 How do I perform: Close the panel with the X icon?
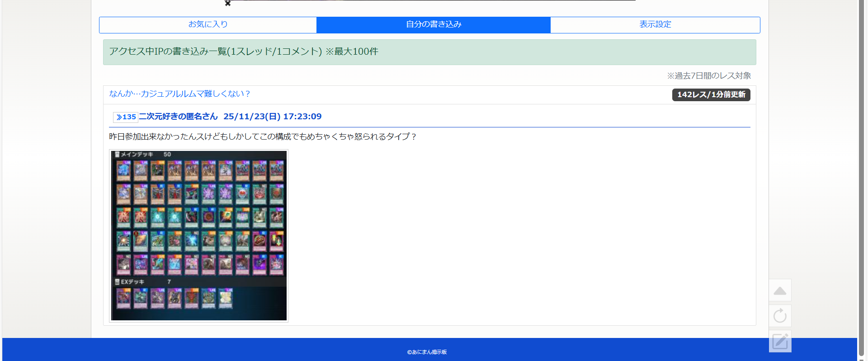pyautogui.click(x=228, y=3)
